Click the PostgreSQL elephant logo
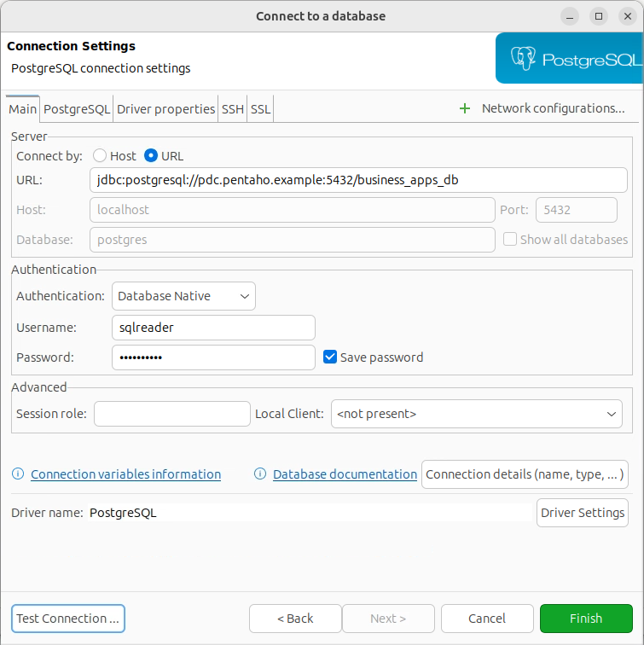 pyautogui.click(x=523, y=59)
